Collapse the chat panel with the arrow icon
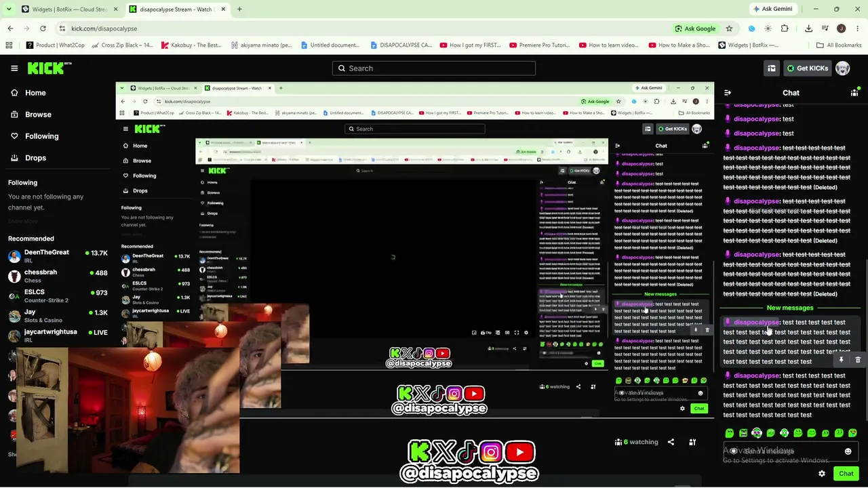Viewport: 868px width, 488px height. 728,93
